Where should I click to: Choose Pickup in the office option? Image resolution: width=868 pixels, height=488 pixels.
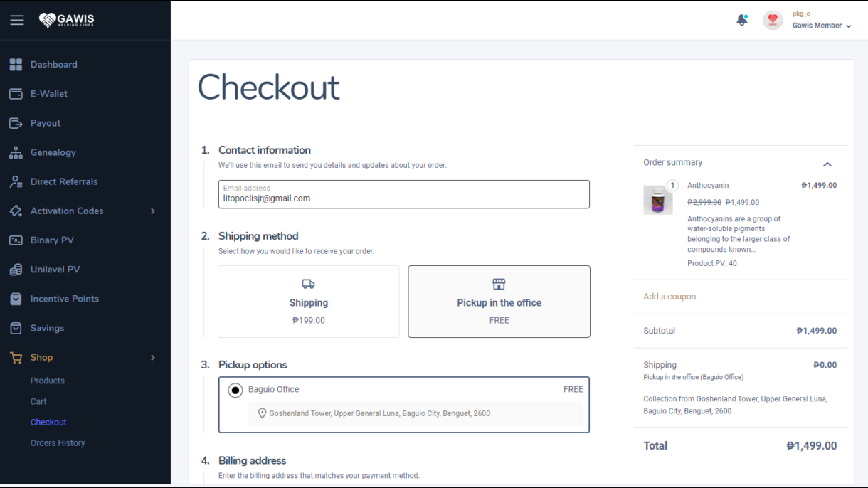click(x=499, y=302)
